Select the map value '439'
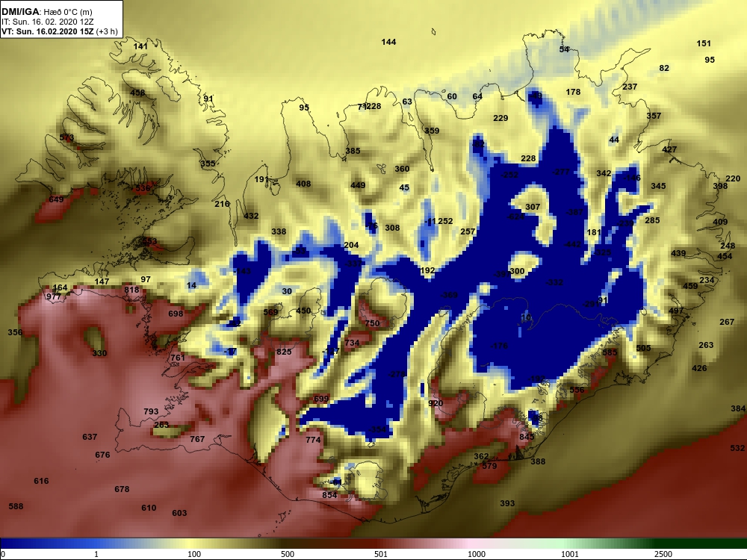This screenshot has width=747, height=560. pyautogui.click(x=678, y=253)
